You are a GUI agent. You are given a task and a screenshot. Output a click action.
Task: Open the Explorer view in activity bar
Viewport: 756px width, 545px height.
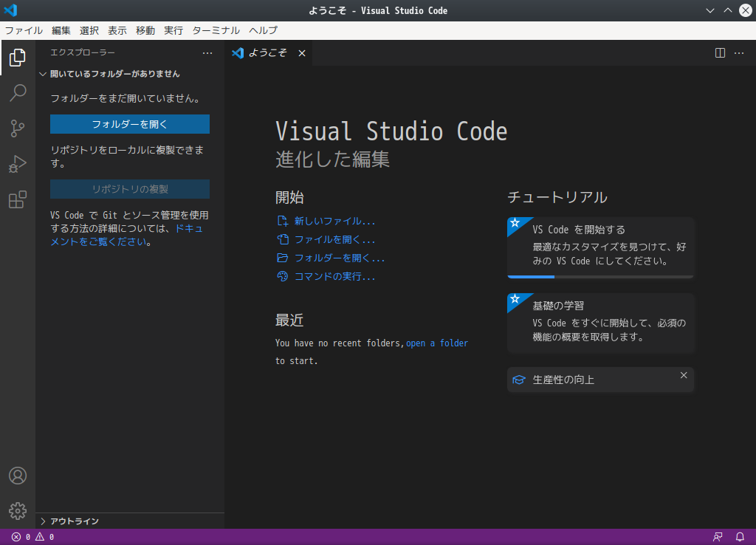click(18, 58)
